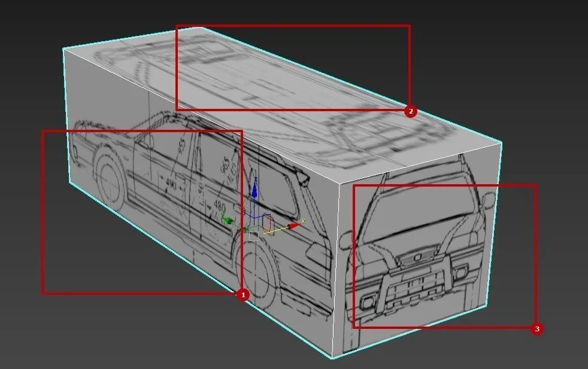Click the gray pivot square under the gizmo

(254, 236)
